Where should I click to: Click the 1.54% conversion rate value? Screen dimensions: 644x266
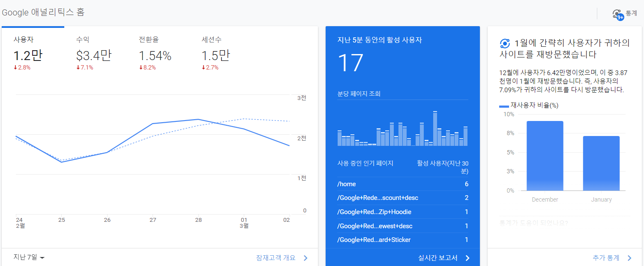pos(155,55)
